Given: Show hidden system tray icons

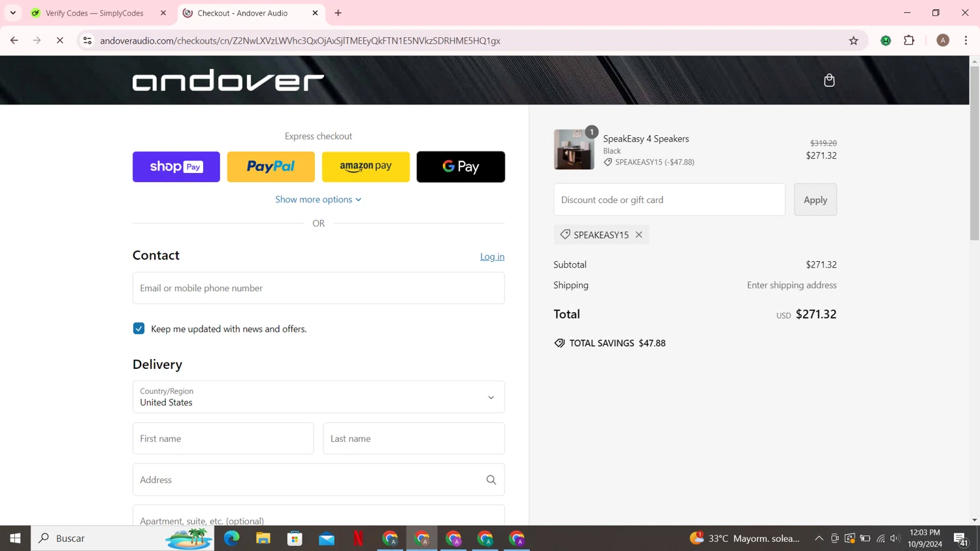Looking at the screenshot, I should pos(819,539).
